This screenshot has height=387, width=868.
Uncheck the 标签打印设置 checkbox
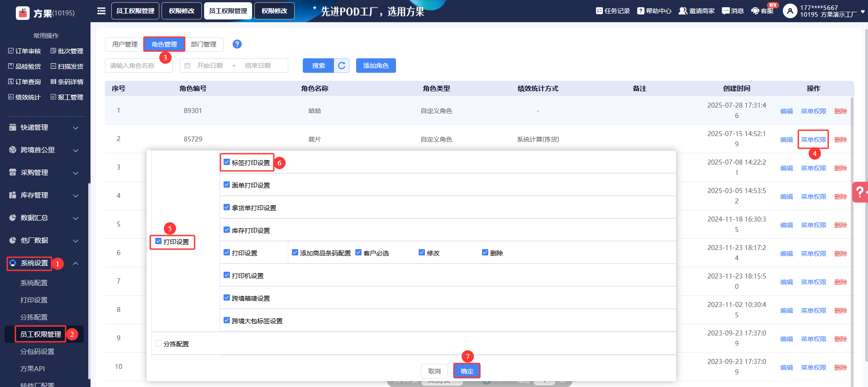click(227, 162)
